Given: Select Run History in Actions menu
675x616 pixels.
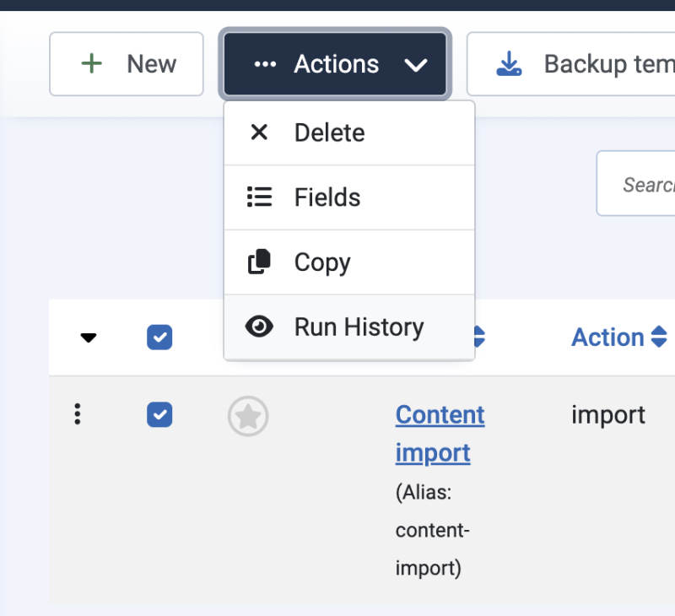Looking at the screenshot, I should tap(349, 327).
